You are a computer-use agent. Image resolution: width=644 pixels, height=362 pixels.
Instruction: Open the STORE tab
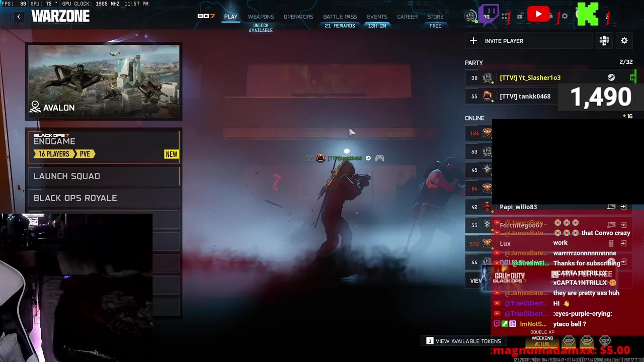click(x=436, y=17)
